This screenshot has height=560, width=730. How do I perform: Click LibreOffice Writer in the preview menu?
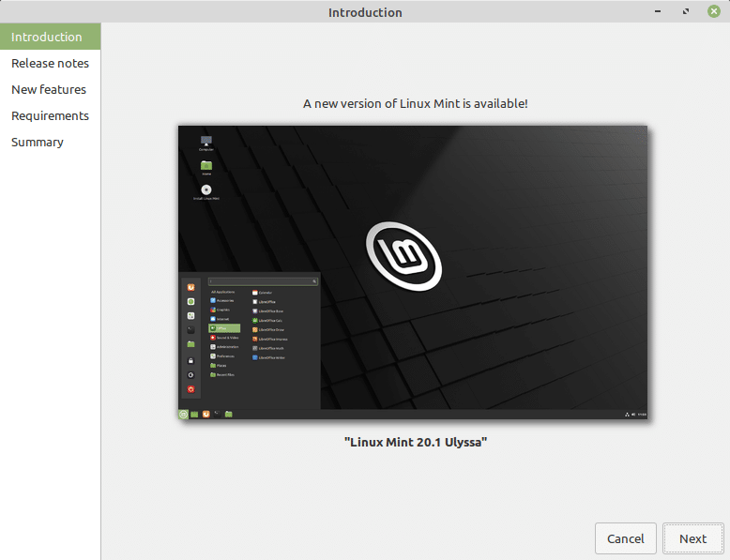tap(268, 357)
